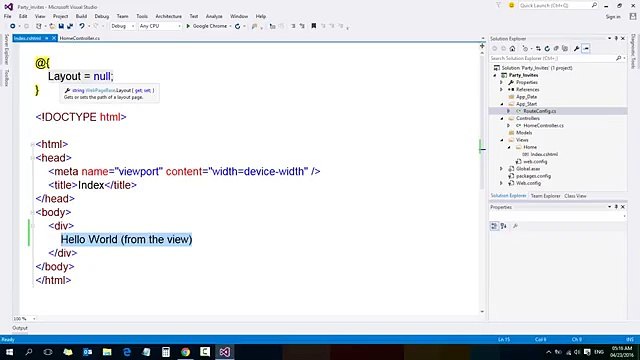Refresh the Solution Explorer tree
The image size is (640, 360).
(x=547, y=49)
